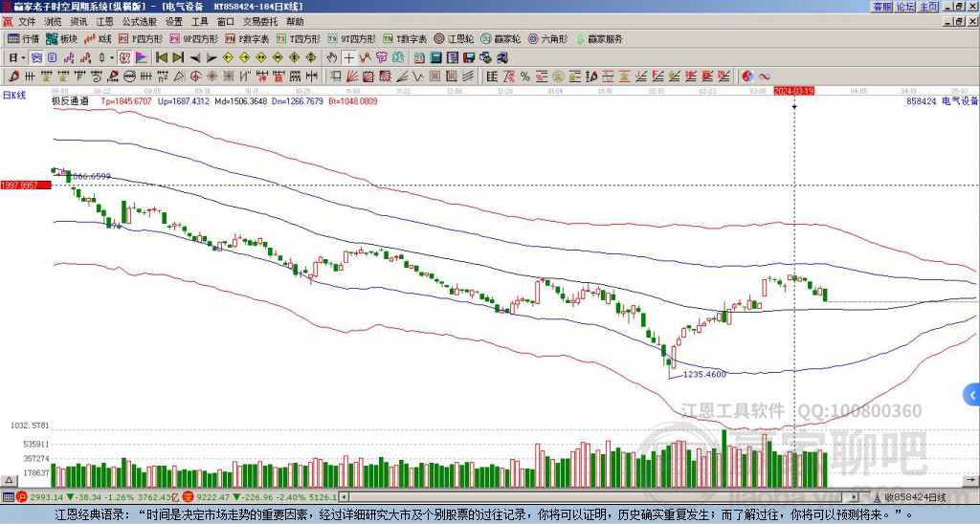
Task: Select the circle with line drawing tool
Action: [x=129, y=76]
